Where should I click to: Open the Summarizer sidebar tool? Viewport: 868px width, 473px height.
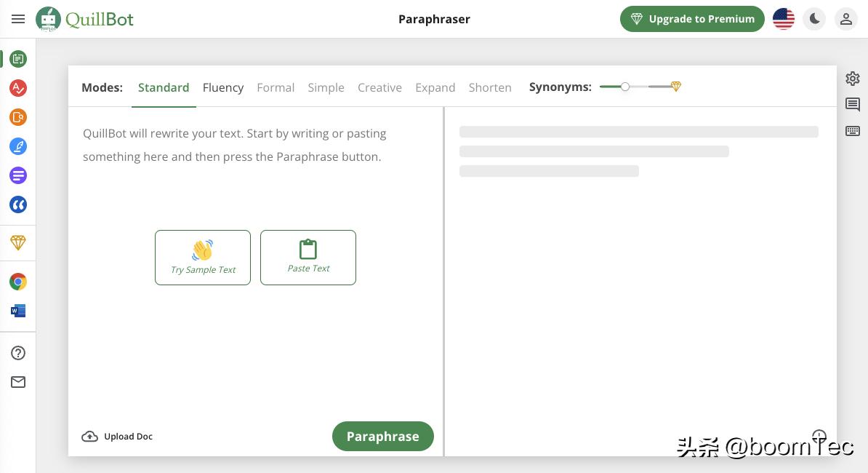click(x=18, y=175)
